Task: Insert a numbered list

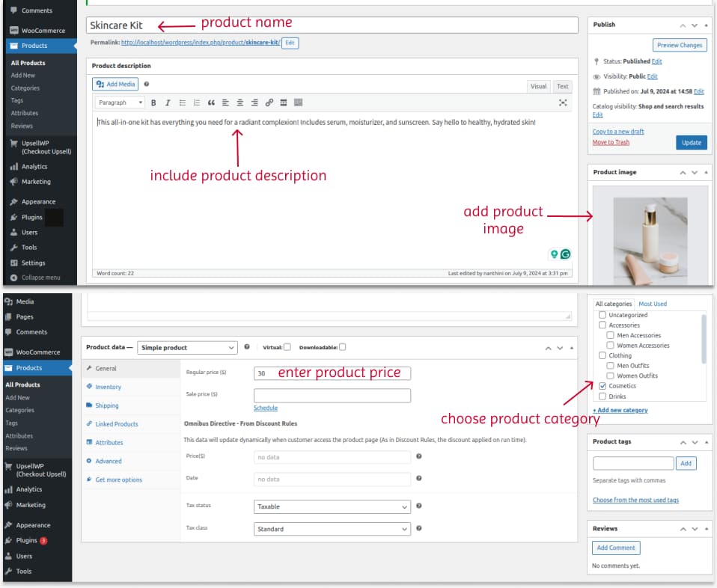Action: [197, 103]
